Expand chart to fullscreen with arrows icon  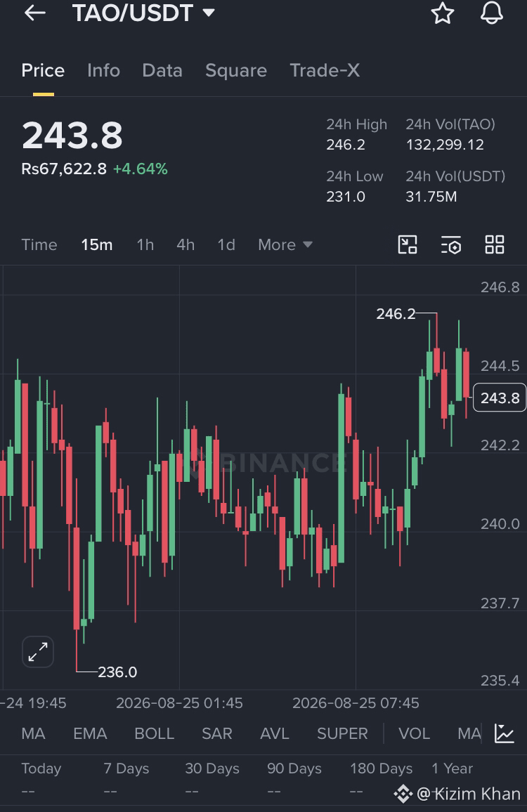[x=38, y=651]
